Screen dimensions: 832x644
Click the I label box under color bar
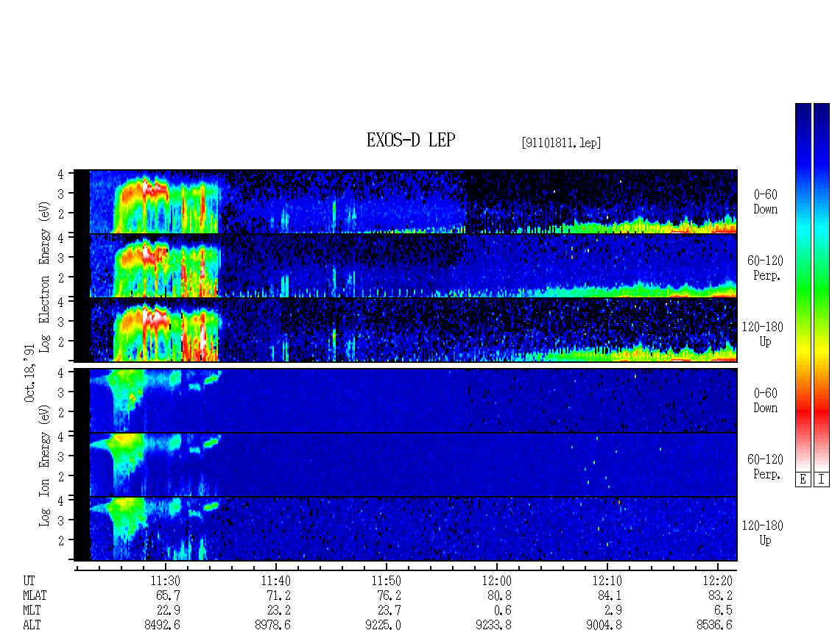coord(822,479)
